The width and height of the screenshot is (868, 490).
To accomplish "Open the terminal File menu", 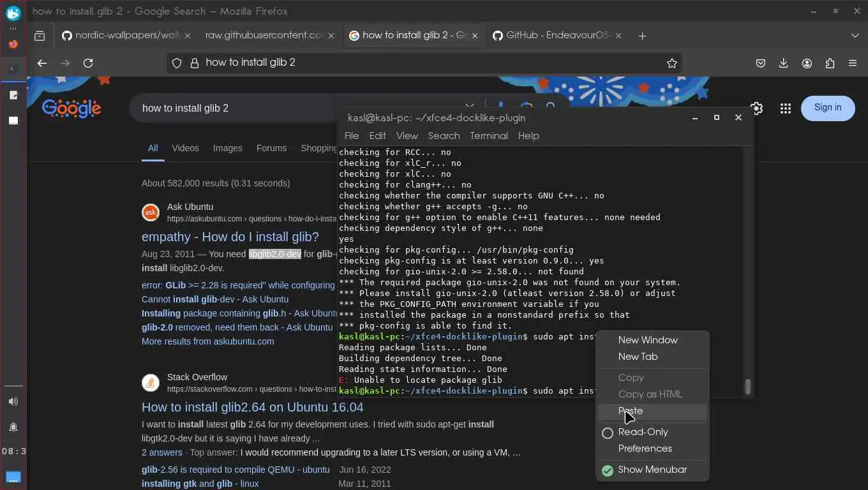I will pyautogui.click(x=352, y=136).
